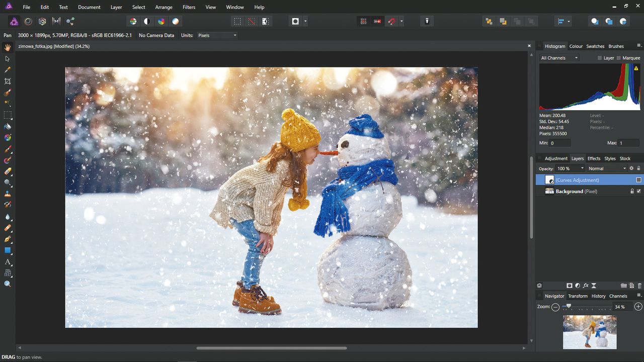Select the Erase Brush tool
Viewport: 644px width, 362px height.
tap(8, 171)
